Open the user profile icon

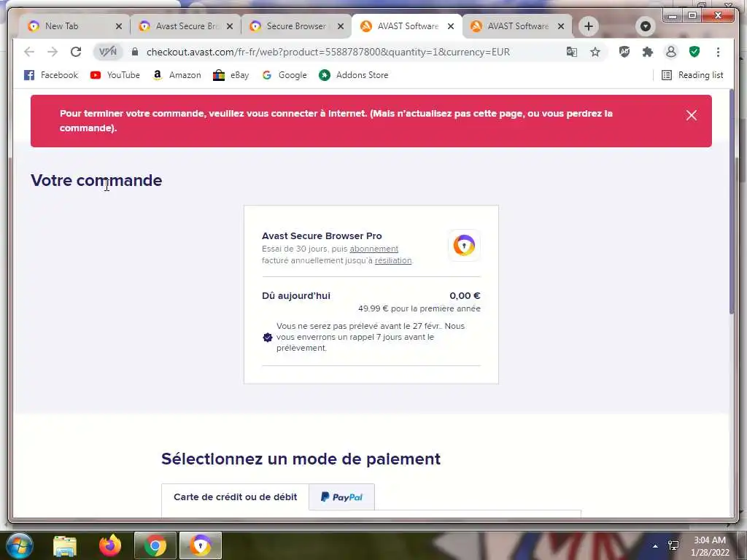point(671,52)
